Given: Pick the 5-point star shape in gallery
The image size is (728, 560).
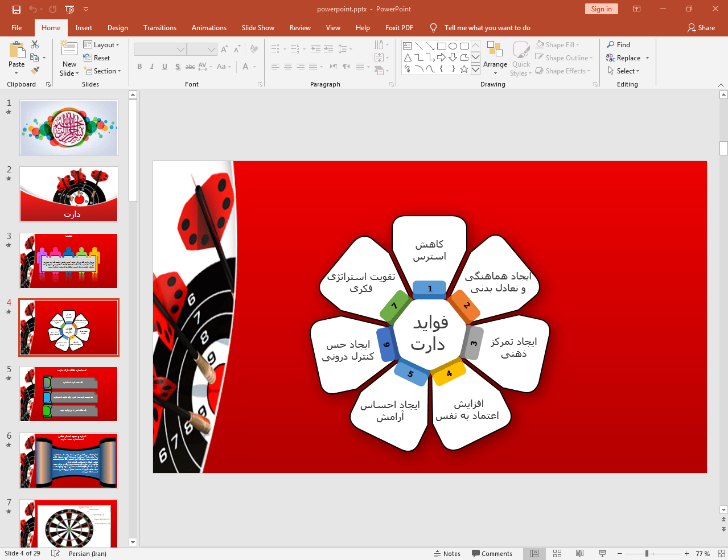Looking at the screenshot, I should coord(464,69).
